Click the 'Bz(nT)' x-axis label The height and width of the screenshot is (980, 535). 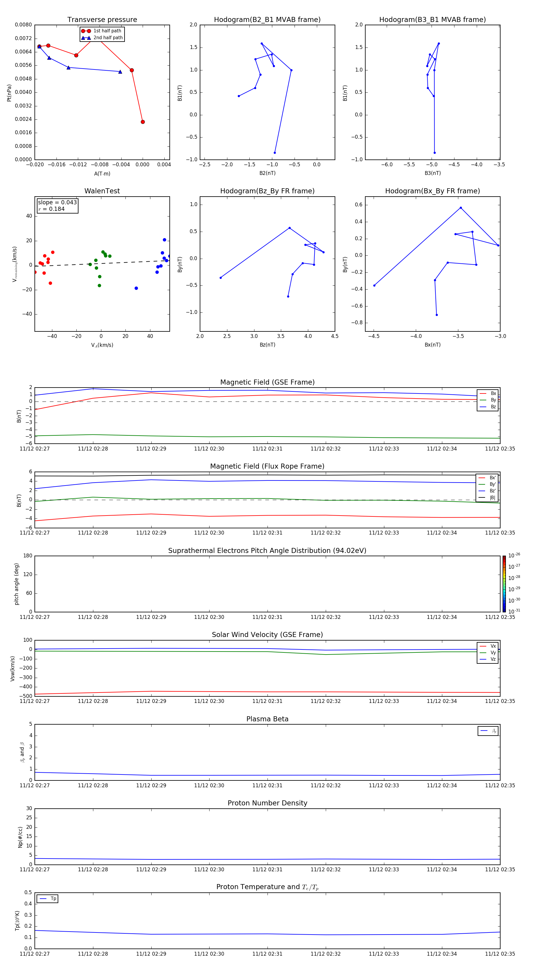tap(267, 345)
